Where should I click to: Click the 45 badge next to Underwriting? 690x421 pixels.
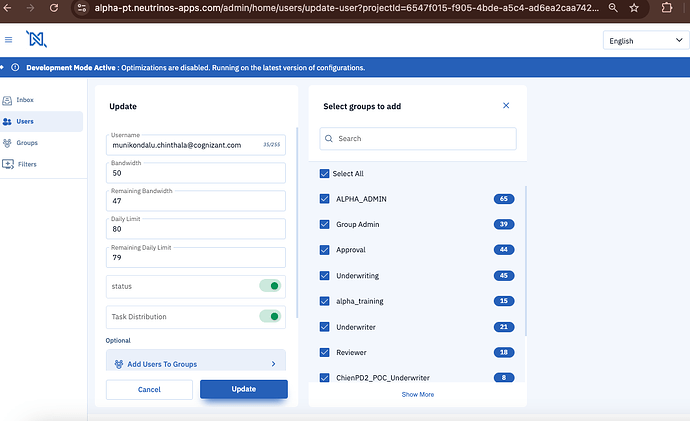click(x=504, y=276)
